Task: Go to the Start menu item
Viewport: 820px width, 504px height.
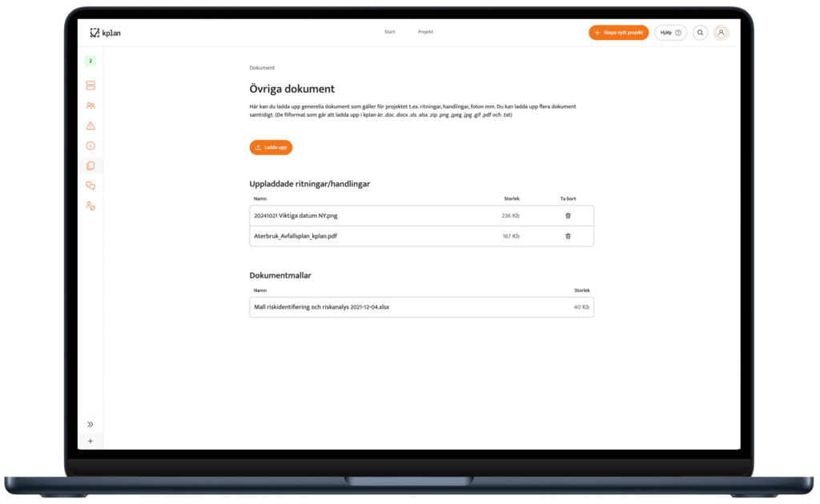Action: pos(390,32)
